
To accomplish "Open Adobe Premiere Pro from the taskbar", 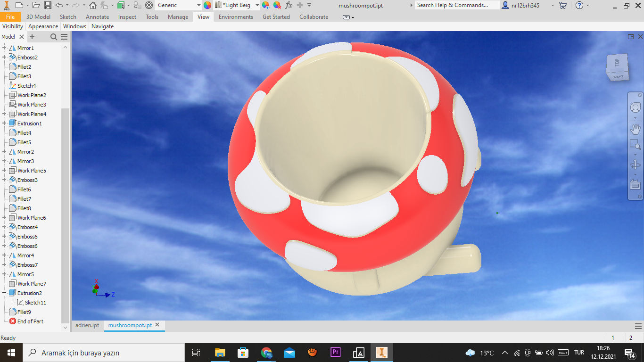I will click(336, 352).
